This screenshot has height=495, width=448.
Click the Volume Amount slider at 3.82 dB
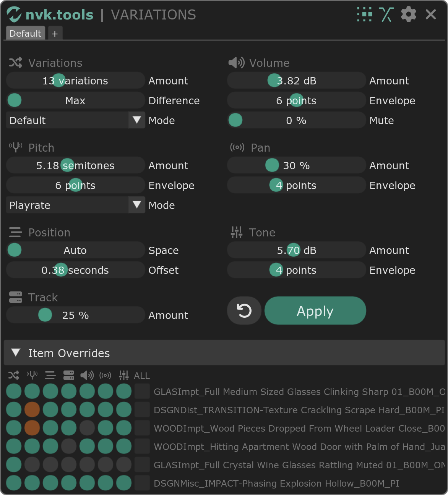296,81
